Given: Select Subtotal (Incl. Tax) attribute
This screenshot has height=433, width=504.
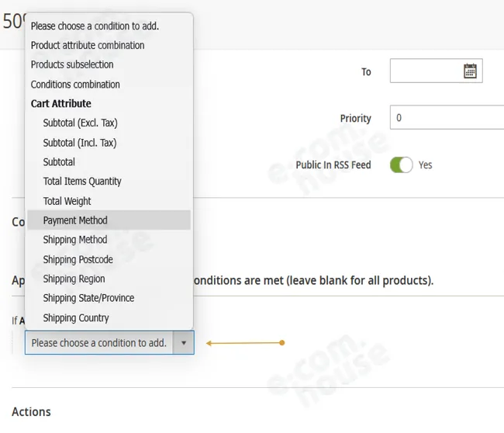Looking at the screenshot, I should [109, 143].
